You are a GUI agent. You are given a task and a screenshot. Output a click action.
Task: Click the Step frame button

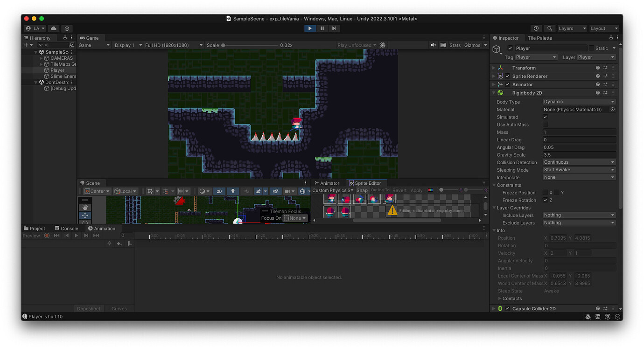[x=334, y=28]
